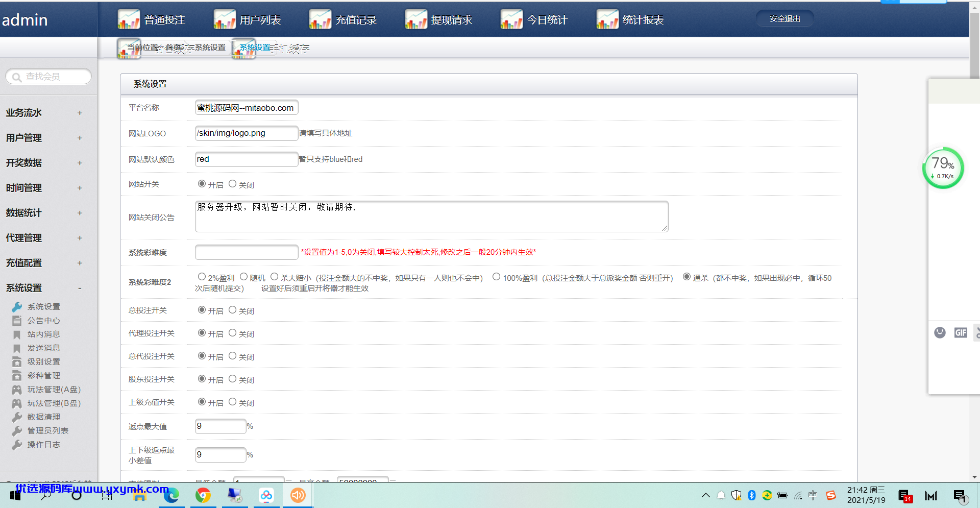Click the 网站关闭公告 text area
980x508 pixels.
point(431,216)
